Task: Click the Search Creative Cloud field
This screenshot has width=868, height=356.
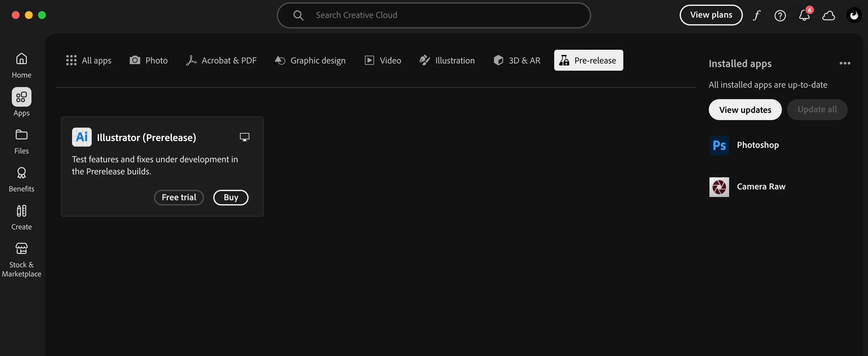Action: [433, 15]
